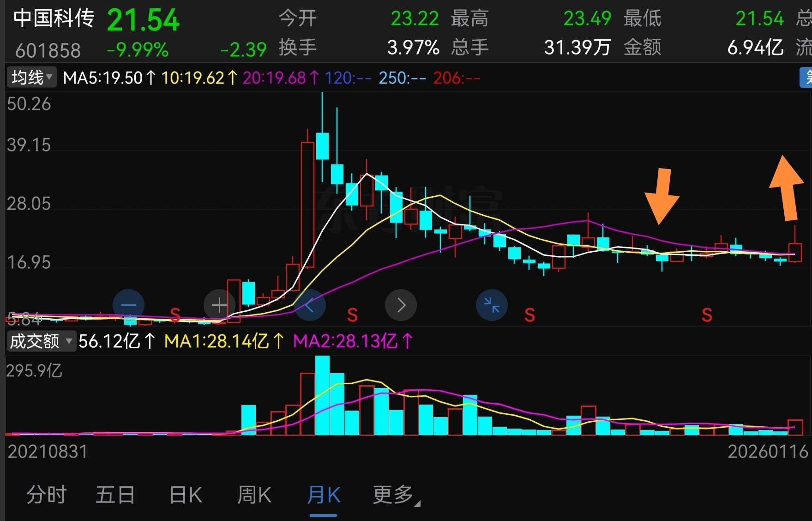This screenshot has height=521, width=812.
Task: Tap the yellow 10:19.62 moving average label
Action: (199, 78)
